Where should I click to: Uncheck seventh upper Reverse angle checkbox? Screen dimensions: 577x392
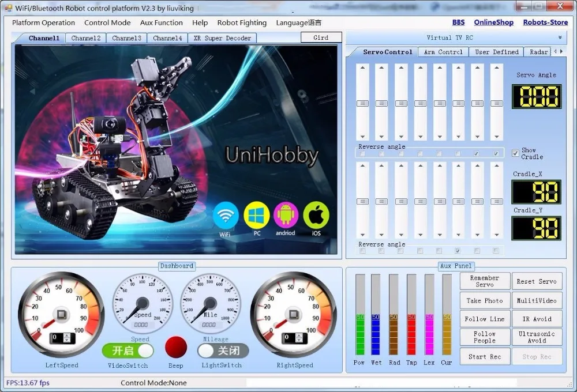tap(477, 154)
